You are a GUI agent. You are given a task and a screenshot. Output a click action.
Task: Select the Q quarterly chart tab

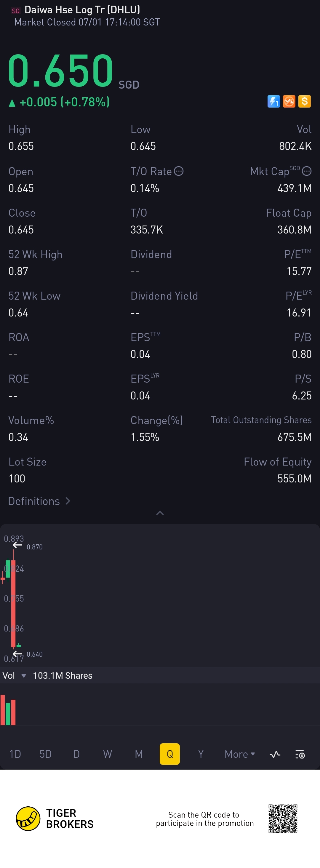pos(170,754)
